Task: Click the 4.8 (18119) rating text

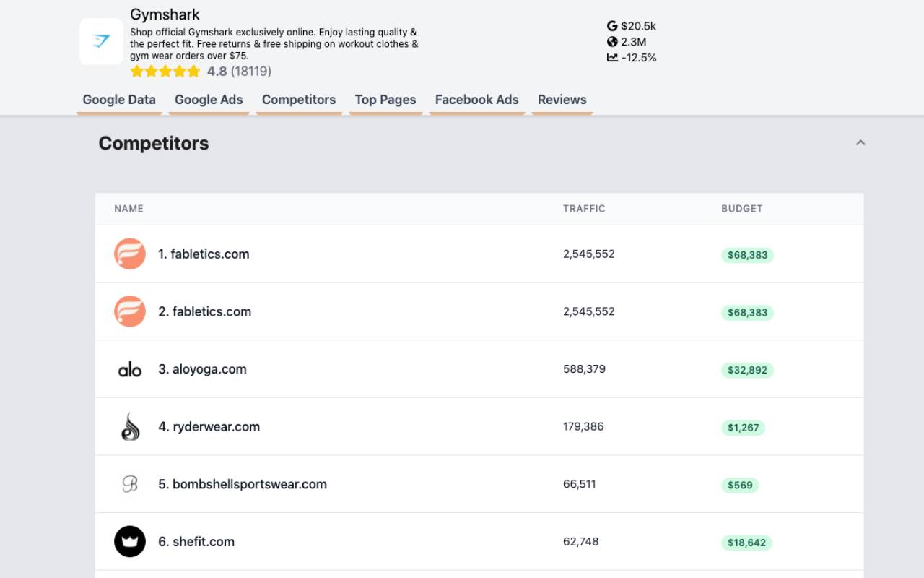Action: (x=239, y=71)
